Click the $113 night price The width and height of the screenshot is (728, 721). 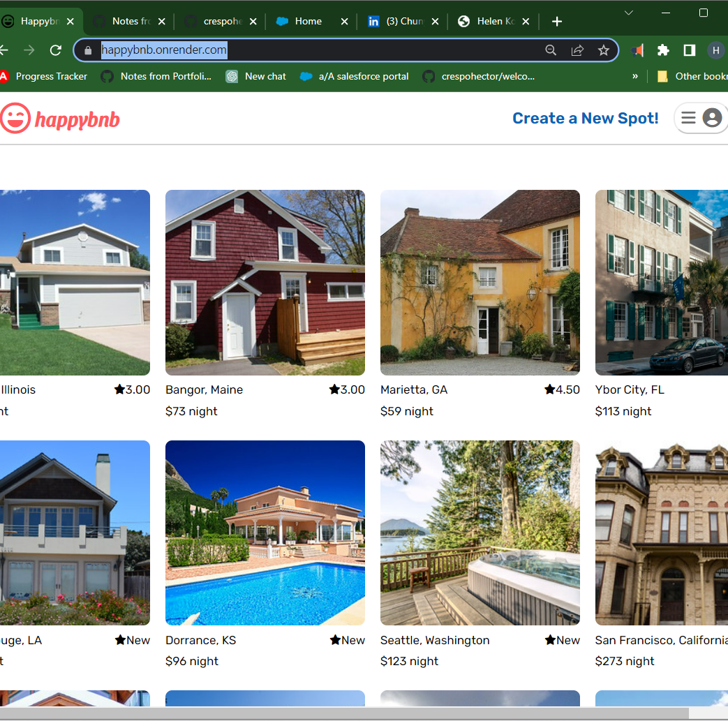tap(623, 411)
